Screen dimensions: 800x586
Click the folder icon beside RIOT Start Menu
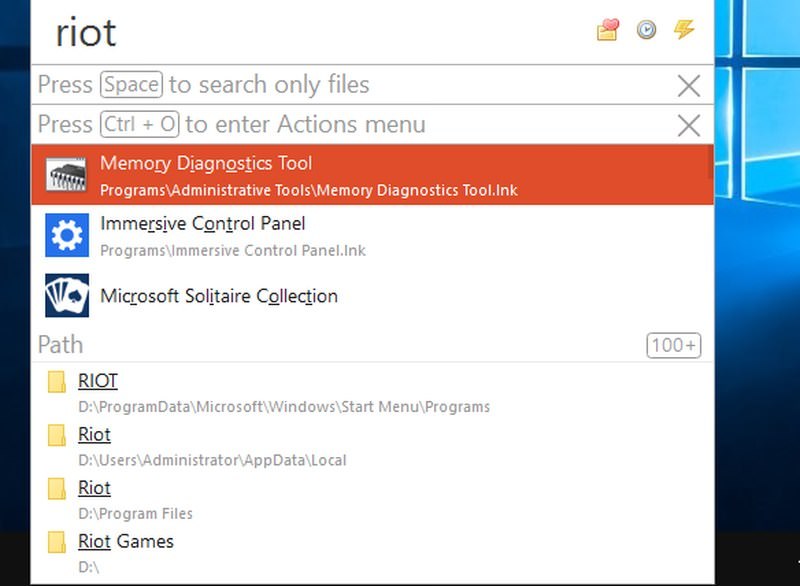[58, 381]
